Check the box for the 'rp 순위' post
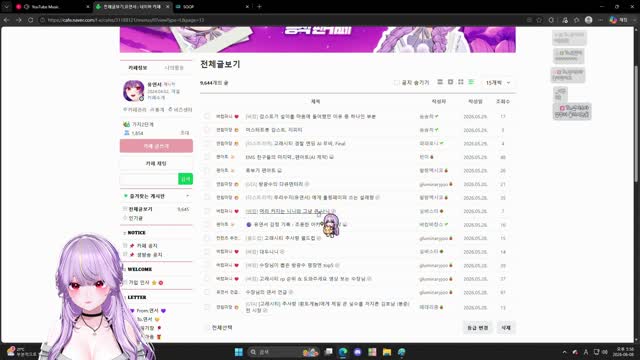This screenshot has width=640, height=360. coord(207,279)
